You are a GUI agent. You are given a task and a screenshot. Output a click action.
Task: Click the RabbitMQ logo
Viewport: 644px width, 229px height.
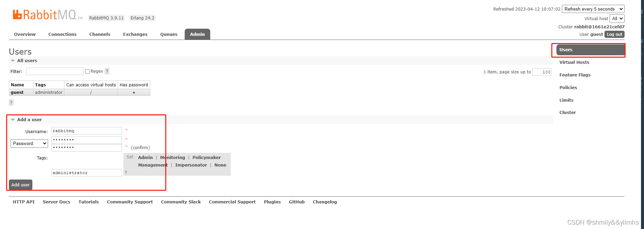click(48, 15)
